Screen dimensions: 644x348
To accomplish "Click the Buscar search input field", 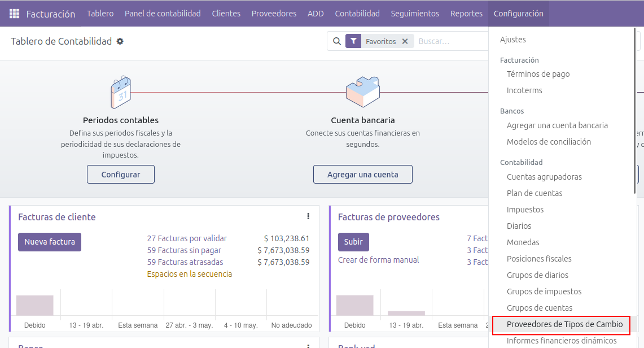I will (452, 41).
